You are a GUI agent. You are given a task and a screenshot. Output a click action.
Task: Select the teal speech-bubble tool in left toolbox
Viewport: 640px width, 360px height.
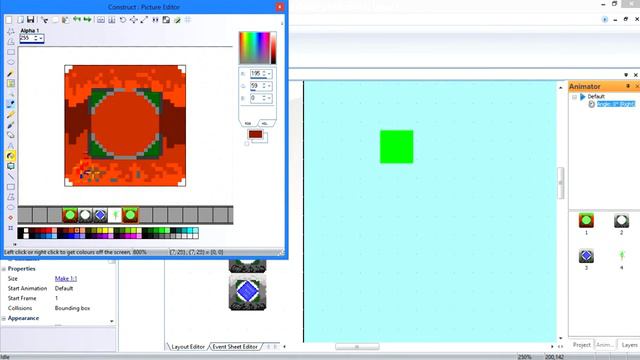(x=11, y=166)
